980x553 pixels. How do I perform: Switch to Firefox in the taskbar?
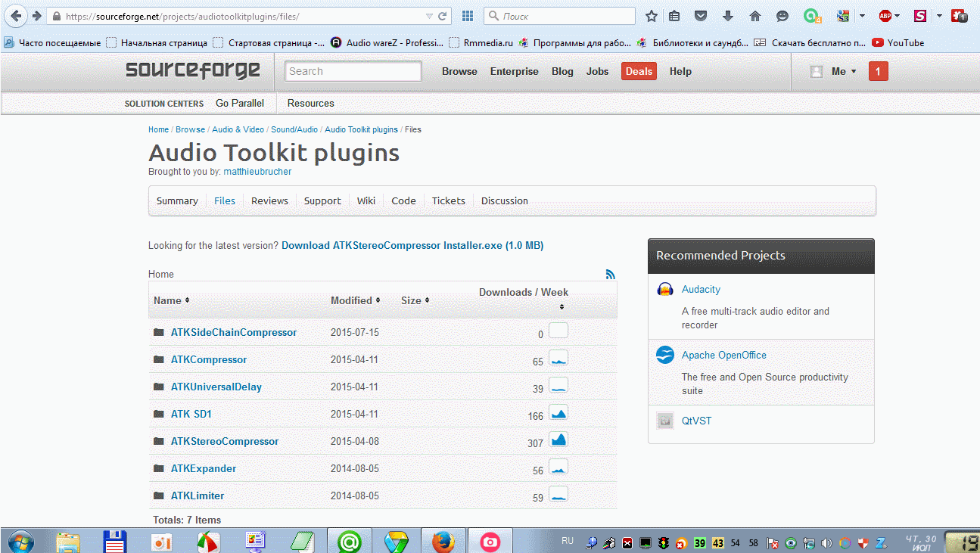443,542
